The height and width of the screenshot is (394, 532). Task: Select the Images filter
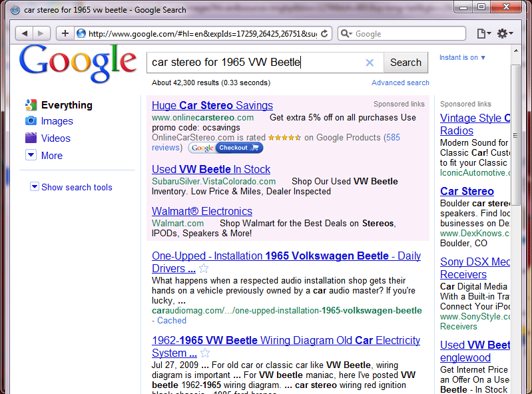(57, 121)
